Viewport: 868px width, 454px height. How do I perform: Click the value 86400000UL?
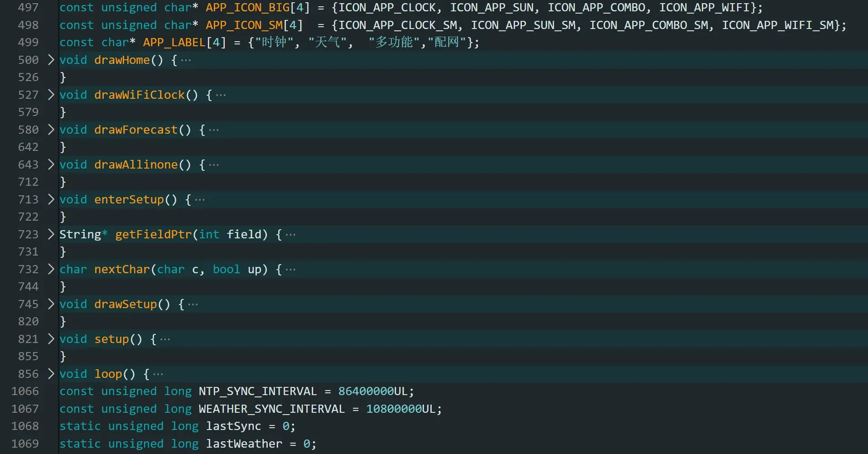[x=373, y=391]
